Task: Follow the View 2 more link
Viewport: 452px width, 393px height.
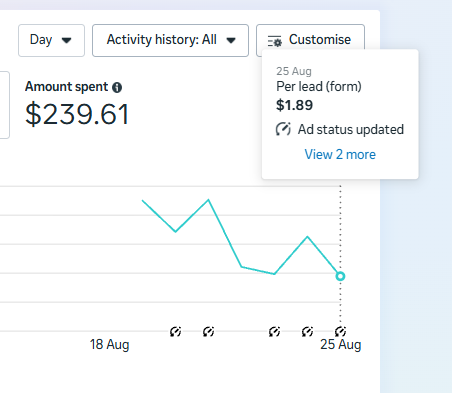Action: (x=340, y=154)
